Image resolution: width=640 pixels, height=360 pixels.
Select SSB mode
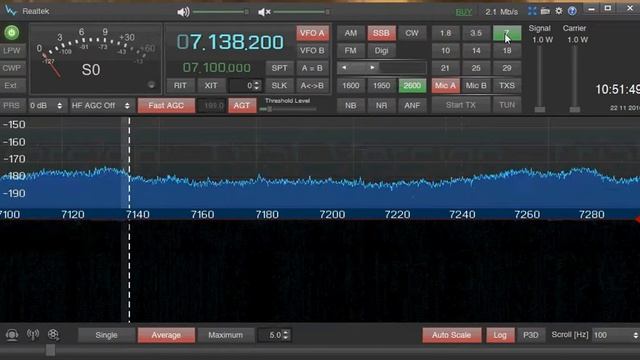coord(381,33)
